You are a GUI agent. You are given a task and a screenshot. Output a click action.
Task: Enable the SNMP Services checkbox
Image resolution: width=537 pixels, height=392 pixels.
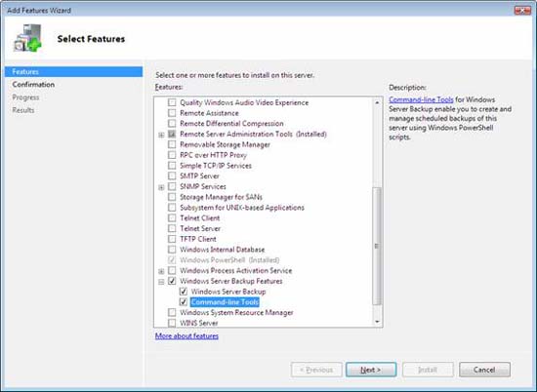coord(172,186)
